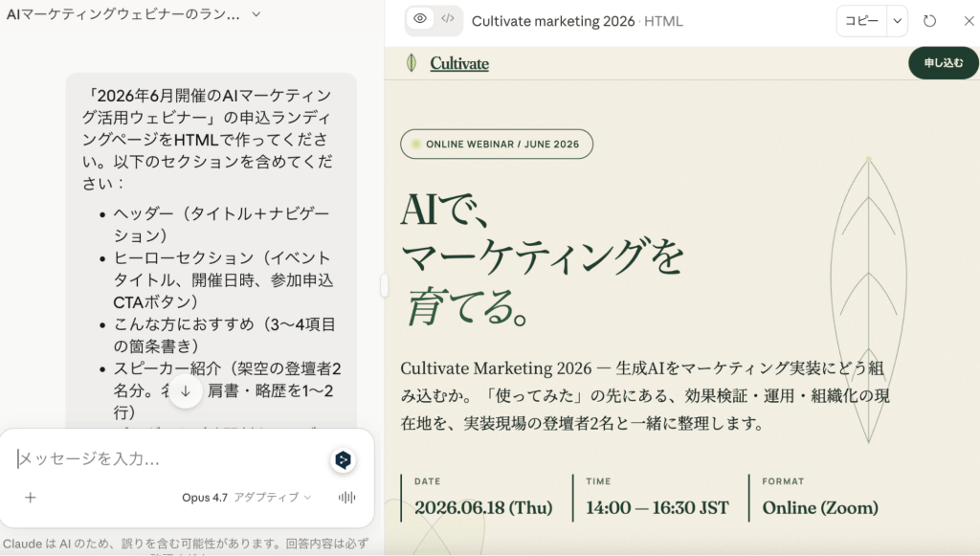The height and width of the screenshot is (556, 980).
Task: Click the panel divider handle
Action: point(384,285)
